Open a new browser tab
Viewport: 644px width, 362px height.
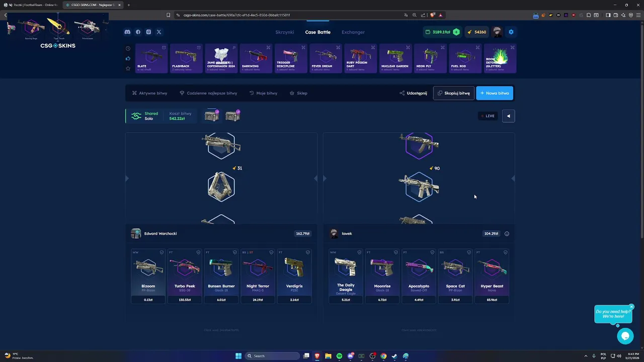[x=129, y=5]
